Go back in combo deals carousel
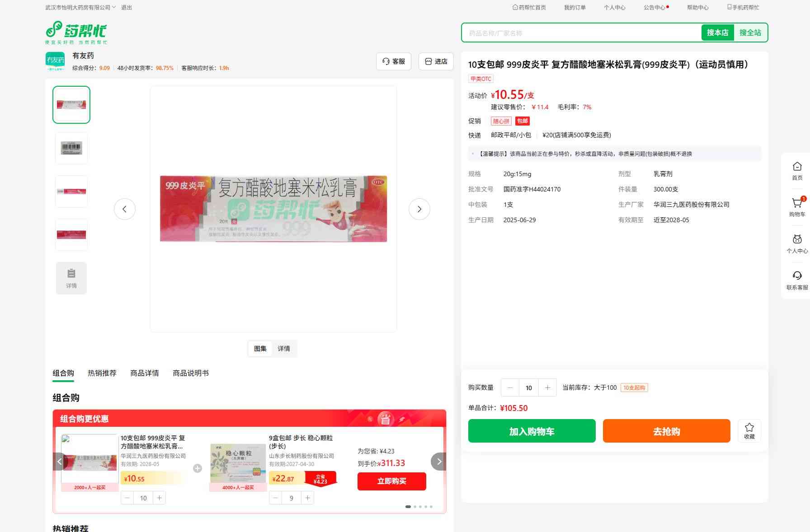 click(59, 462)
